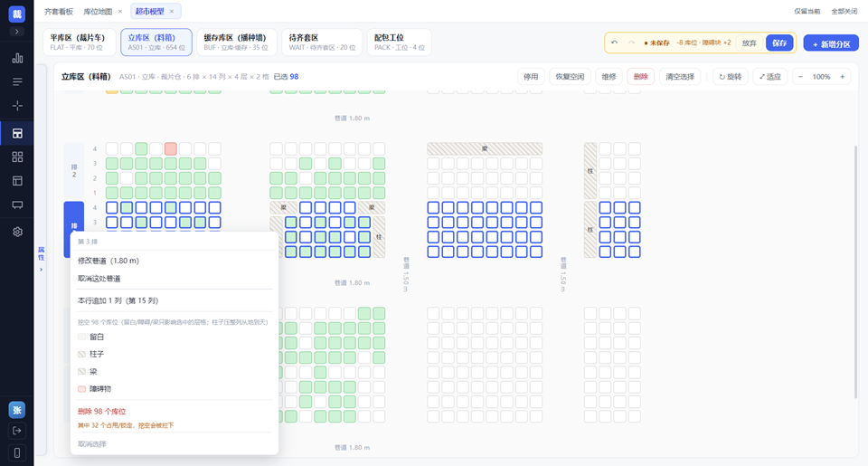Click the 新增分区 button

(x=831, y=43)
